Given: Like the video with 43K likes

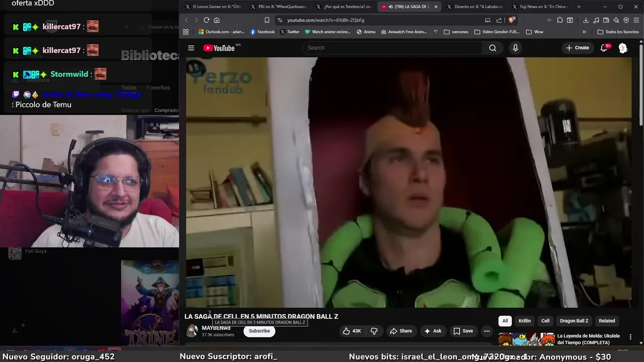Looking at the screenshot, I should [352, 331].
